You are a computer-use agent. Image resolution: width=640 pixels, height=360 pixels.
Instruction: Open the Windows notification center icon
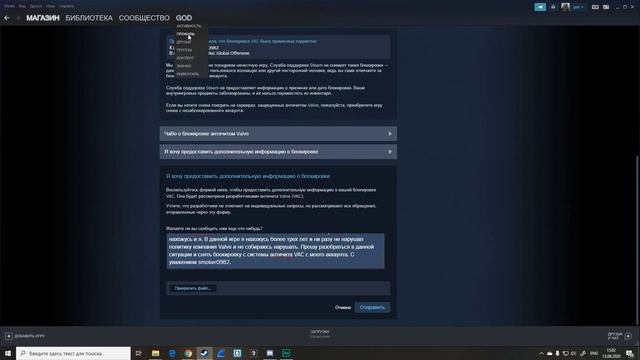[630, 353]
